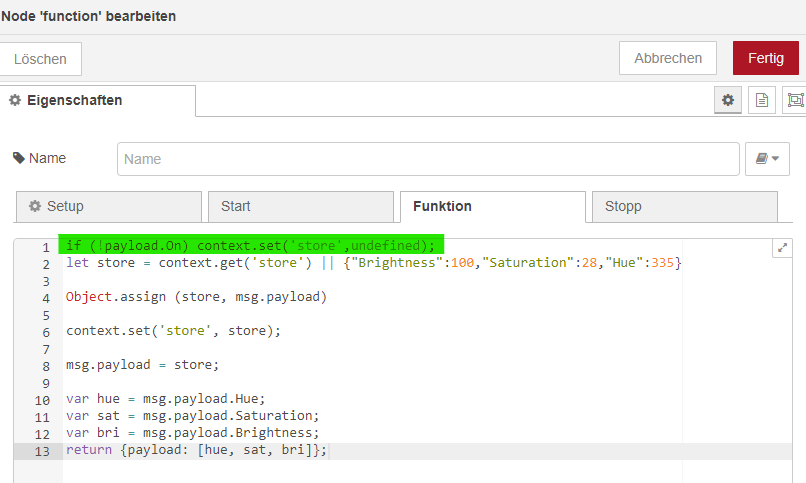Screen dimensions: 806x483
Task: Click the 'msg.payload = store;' line
Action: point(142,364)
